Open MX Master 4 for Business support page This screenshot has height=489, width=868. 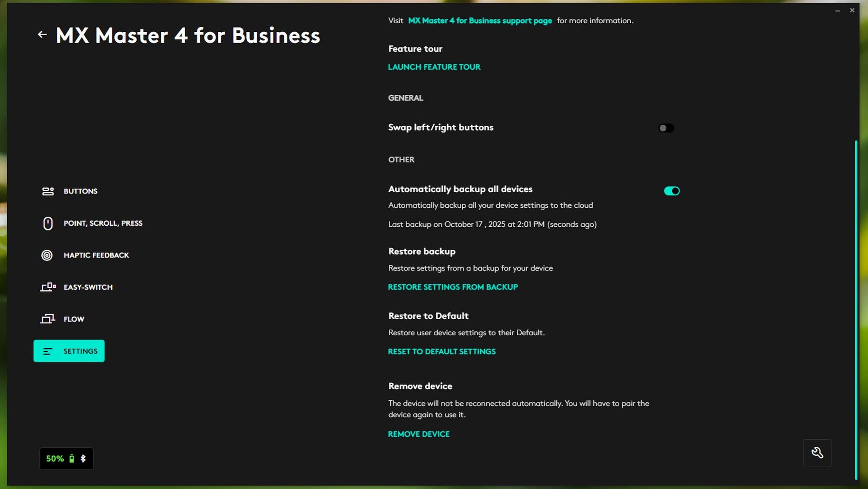pos(480,21)
